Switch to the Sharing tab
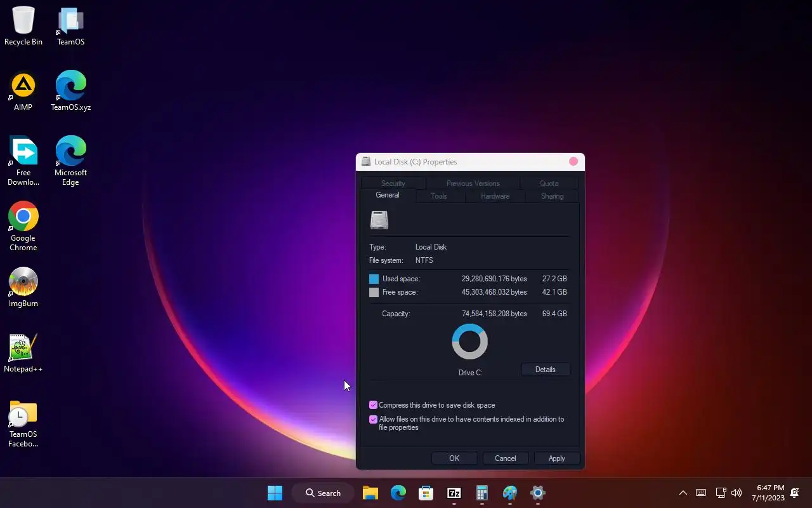 553,196
